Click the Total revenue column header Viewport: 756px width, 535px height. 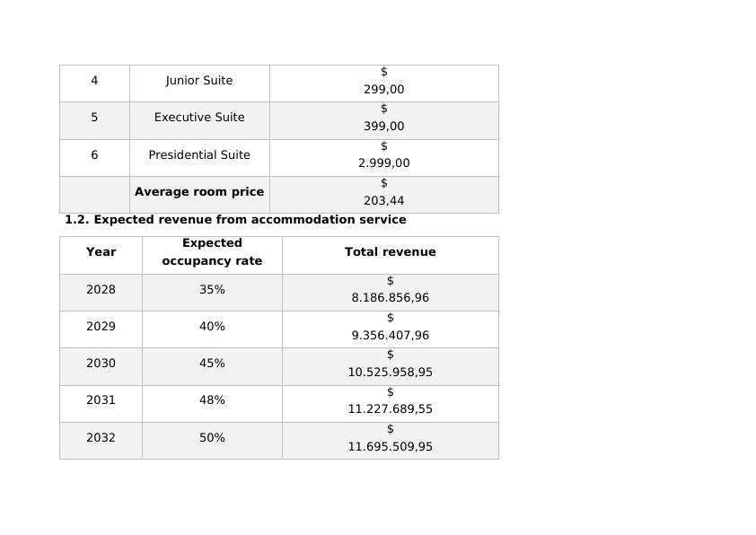coord(390,252)
